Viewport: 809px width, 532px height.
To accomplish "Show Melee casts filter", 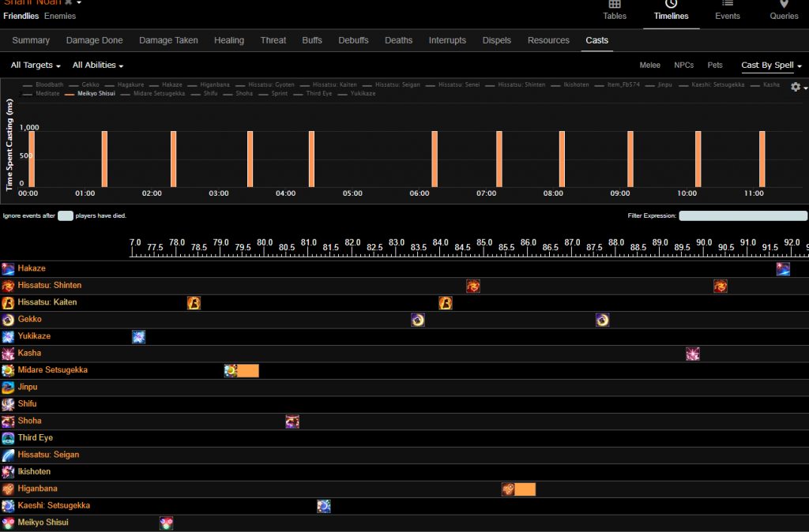I will point(649,66).
